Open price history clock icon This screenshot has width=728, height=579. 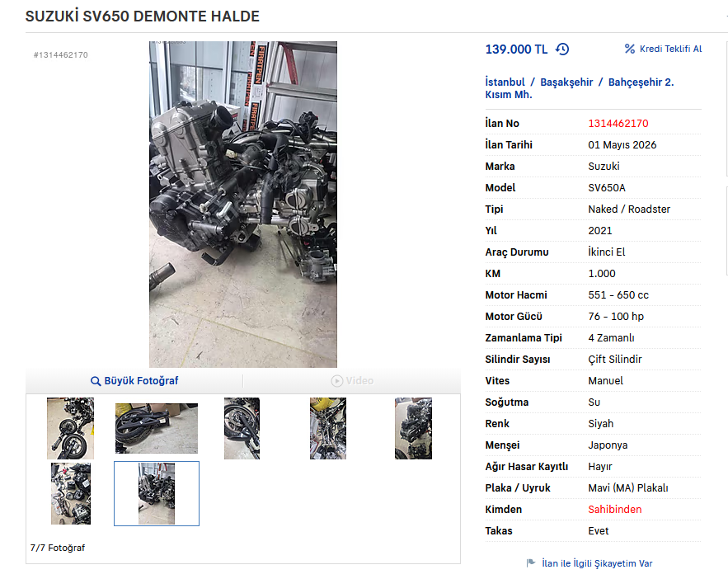click(x=562, y=49)
